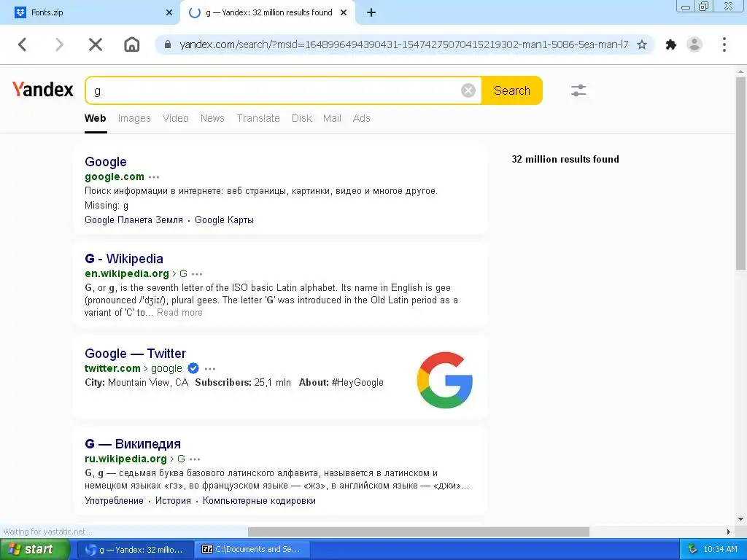
Task: Open the ru.wikipedia.org URL link
Action: (125, 459)
